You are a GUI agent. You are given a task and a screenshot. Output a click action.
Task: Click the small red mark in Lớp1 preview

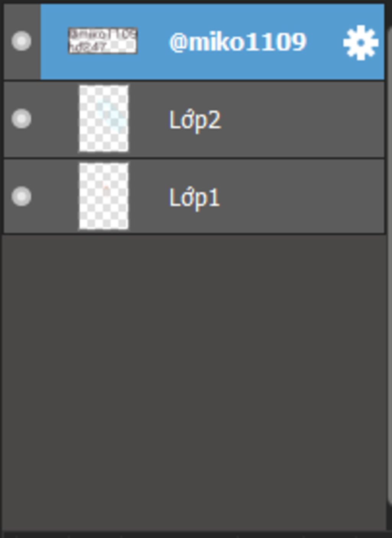106,189
